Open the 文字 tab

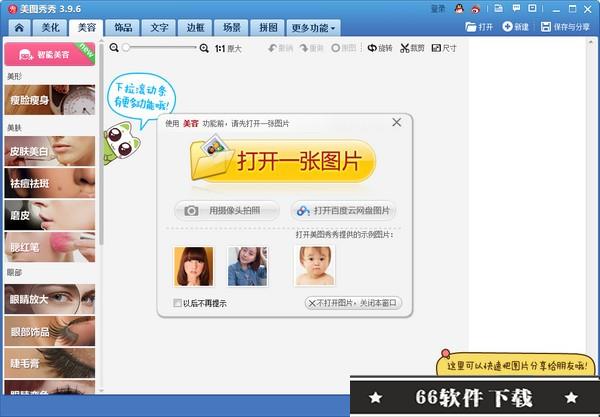(159, 28)
